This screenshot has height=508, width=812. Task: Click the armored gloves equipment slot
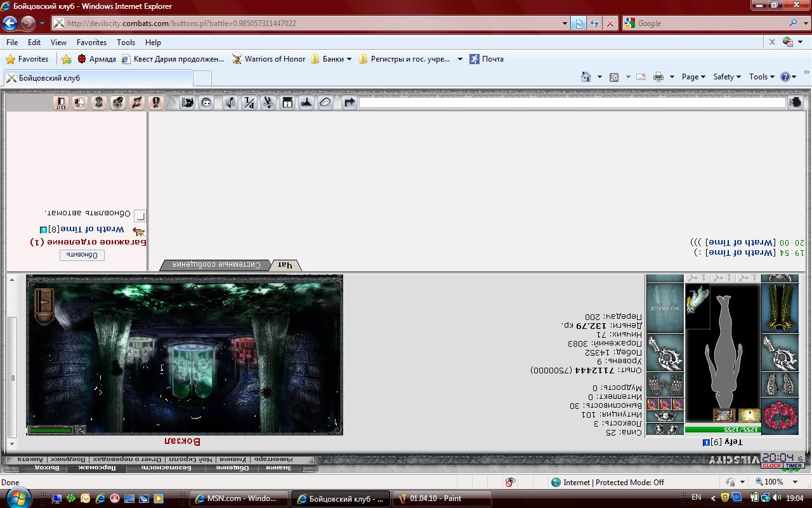(665, 384)
